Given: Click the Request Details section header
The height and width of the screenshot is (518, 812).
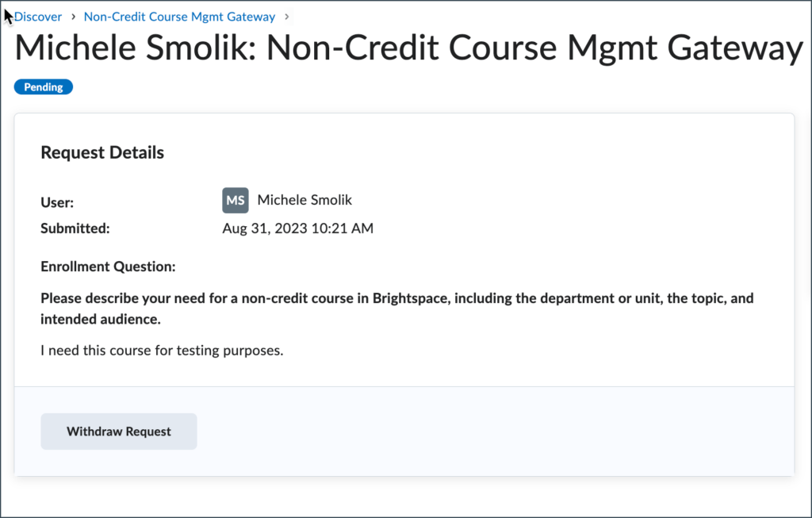Looking at the screenshot, I should click(x=101, y=152).
